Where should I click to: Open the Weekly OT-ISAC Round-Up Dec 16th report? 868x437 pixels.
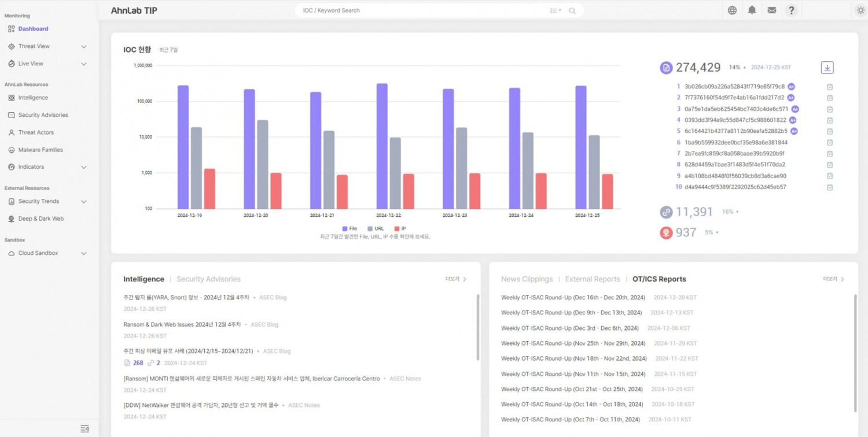coord(574,297)
